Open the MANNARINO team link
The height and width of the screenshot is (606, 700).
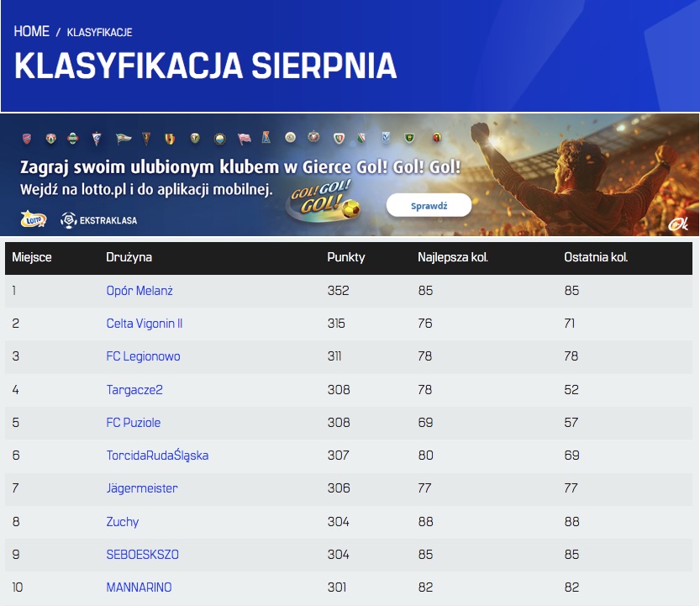(x=139, y=588)
